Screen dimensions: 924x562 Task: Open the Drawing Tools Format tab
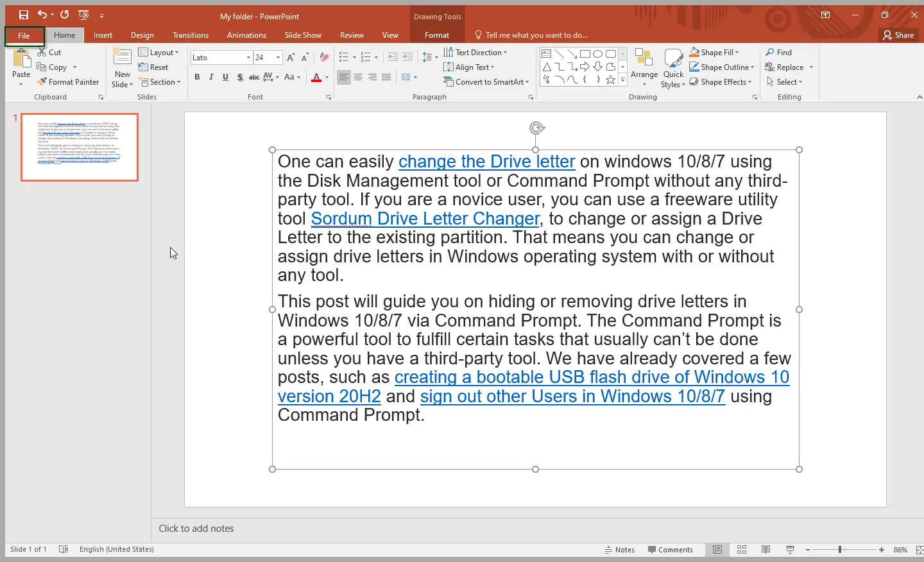coord(436,35)
